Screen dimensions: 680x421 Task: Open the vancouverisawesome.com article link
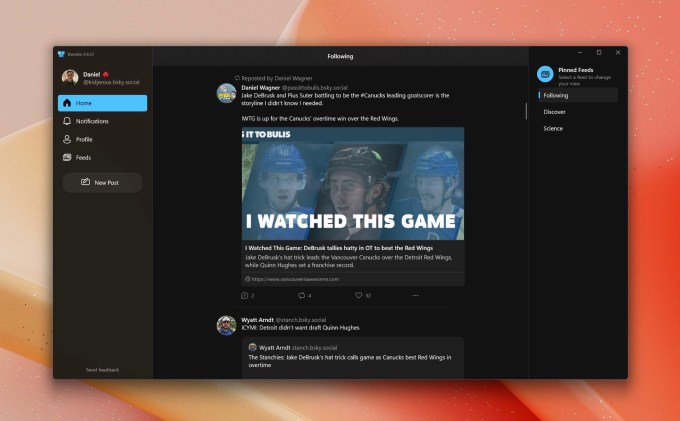pyautogui.click(x=295, y=279)
